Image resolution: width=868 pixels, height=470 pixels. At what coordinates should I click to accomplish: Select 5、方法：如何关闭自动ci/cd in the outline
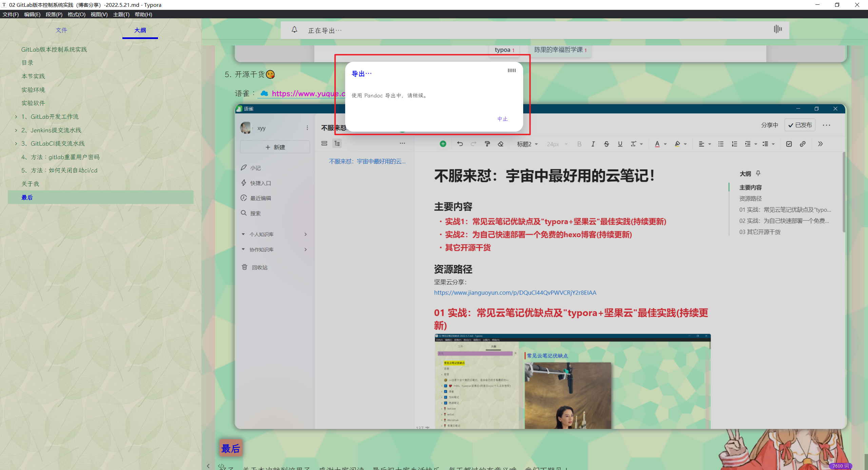59,170
